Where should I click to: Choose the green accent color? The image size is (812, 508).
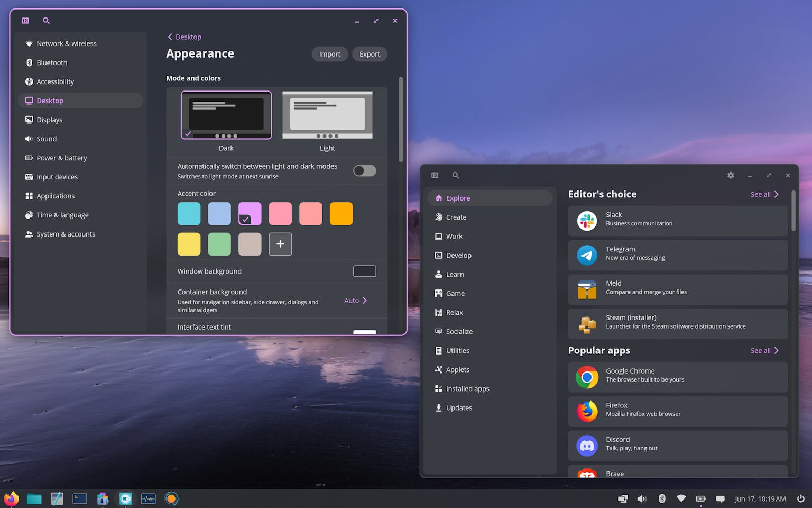pos(219,244)
